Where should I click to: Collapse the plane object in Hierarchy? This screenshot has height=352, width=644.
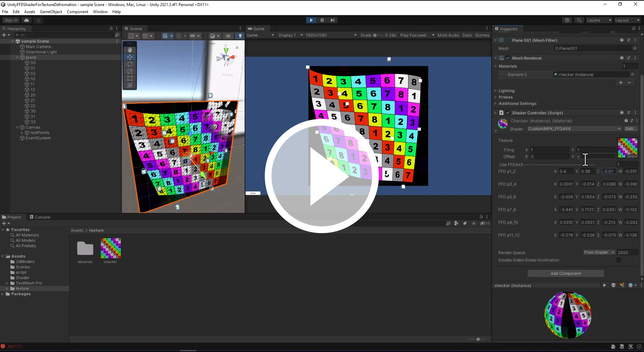17,57
